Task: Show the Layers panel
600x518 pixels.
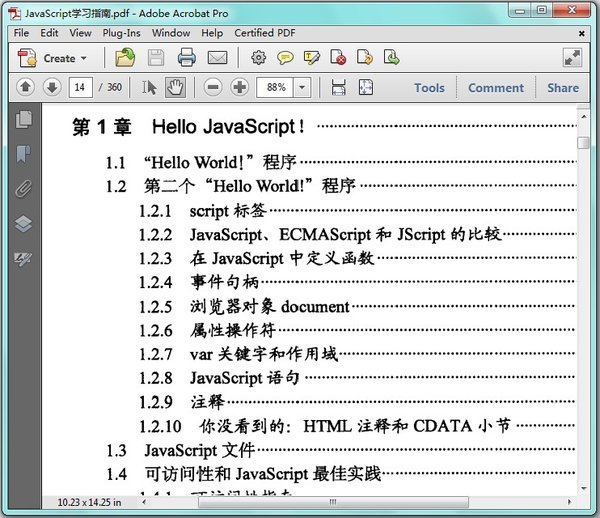Action: (24, 224)
